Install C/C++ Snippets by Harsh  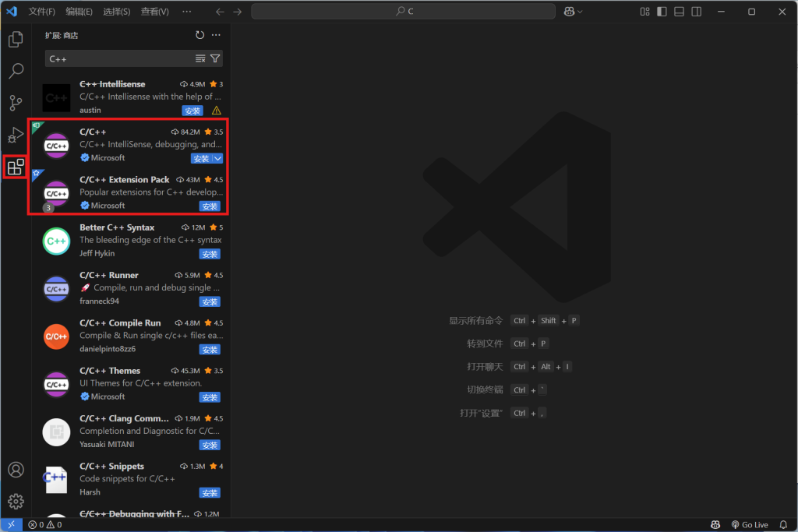[x=210, y=493]
